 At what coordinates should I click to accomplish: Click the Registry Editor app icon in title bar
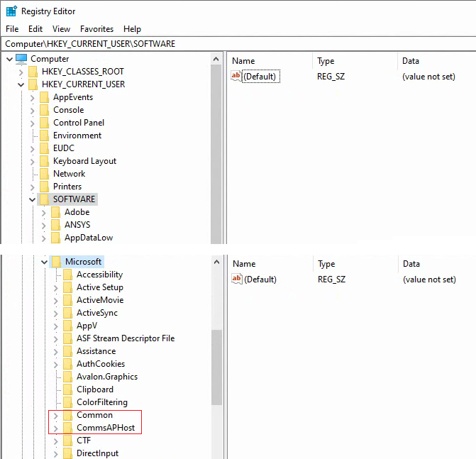pyautogui.click(x=11, y=11)
